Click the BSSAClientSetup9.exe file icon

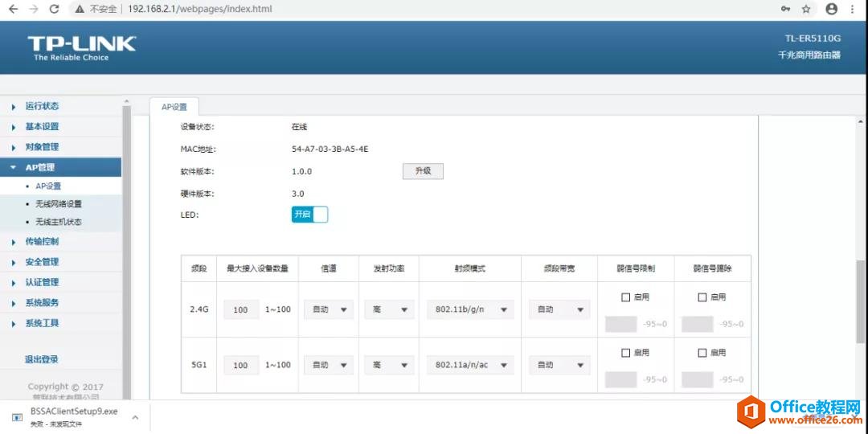pos(18,418)
